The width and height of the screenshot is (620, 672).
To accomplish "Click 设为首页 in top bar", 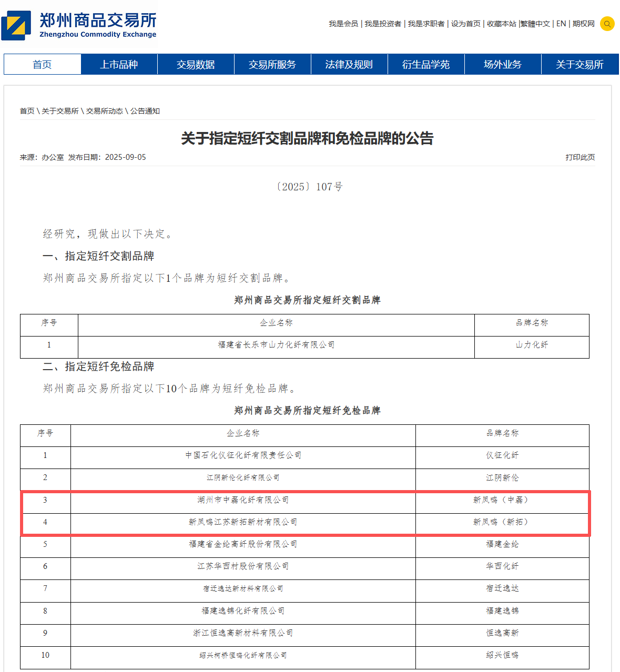I will click(x=465, y=24).
